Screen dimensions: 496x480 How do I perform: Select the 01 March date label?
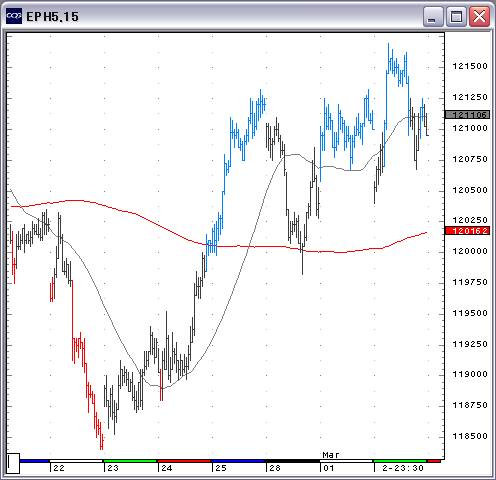329,468
